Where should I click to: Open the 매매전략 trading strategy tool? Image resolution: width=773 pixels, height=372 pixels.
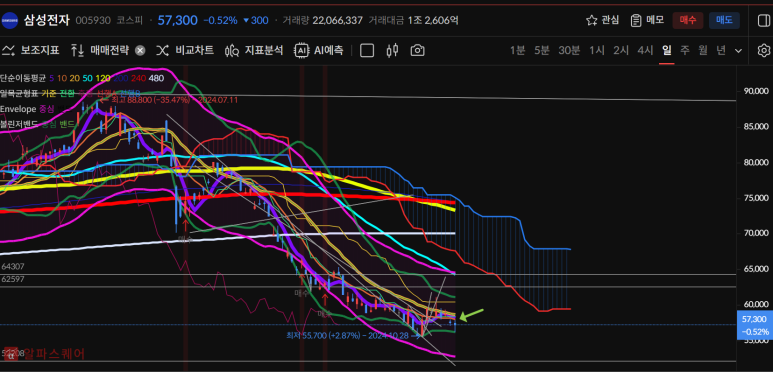(x=100, y=50)
